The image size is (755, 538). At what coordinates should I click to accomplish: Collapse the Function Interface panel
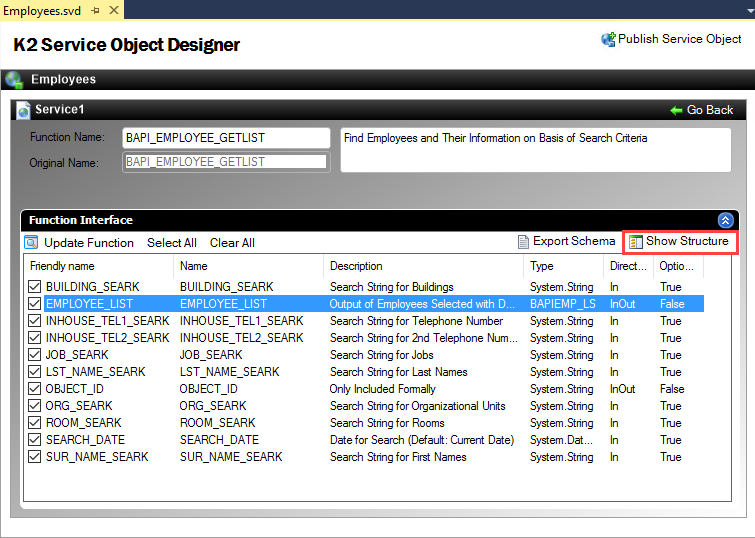(725, 220)
